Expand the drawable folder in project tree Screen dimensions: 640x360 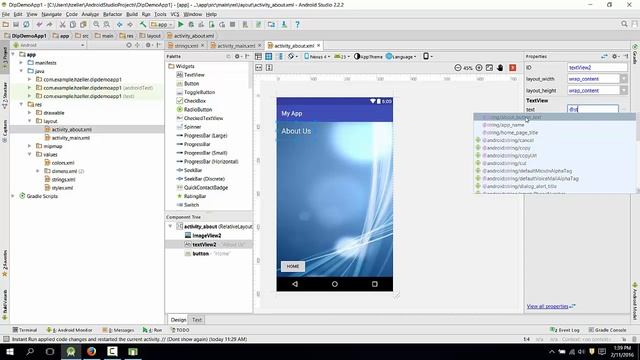(29, 113)
